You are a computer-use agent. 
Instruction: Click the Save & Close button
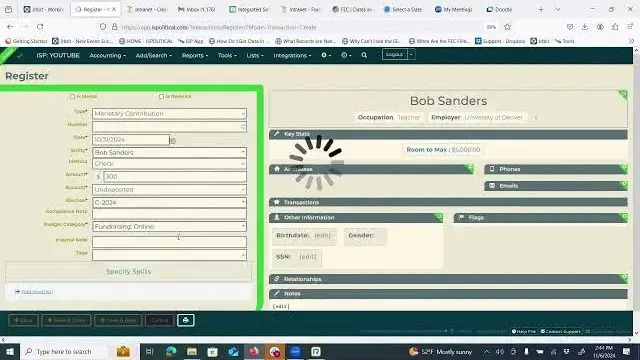(x=66, y=320)
